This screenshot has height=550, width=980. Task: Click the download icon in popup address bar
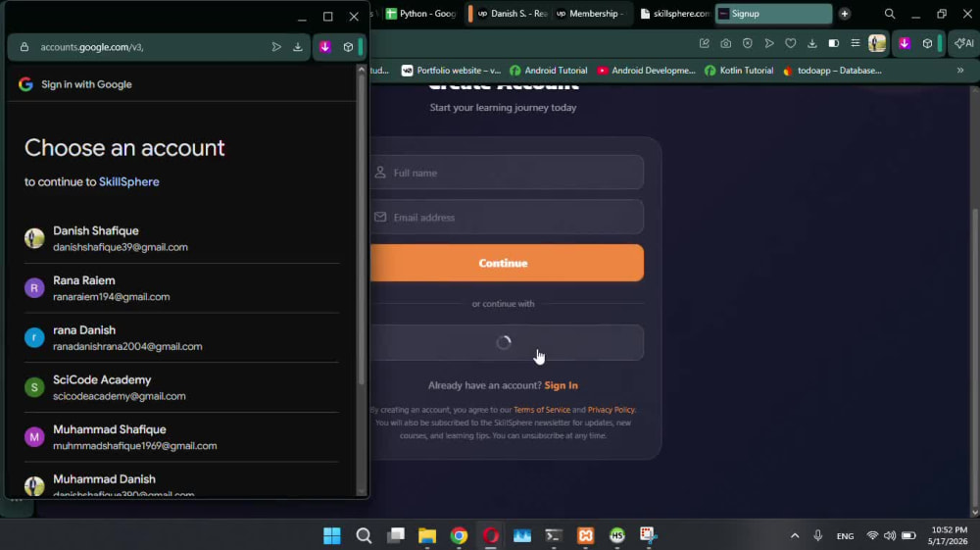point(298,47)
